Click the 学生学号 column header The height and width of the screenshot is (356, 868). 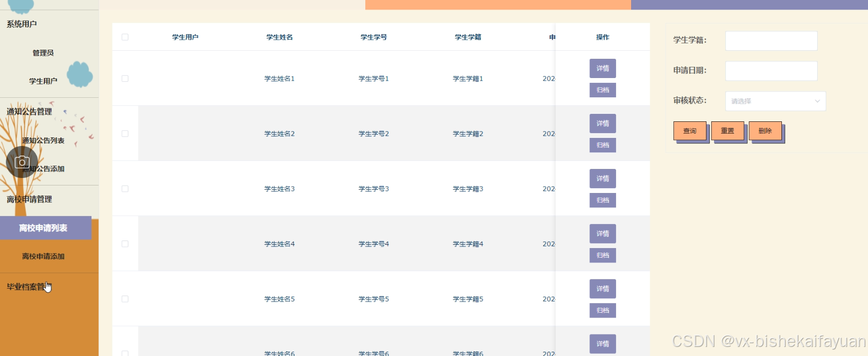(x=374, y=37)
